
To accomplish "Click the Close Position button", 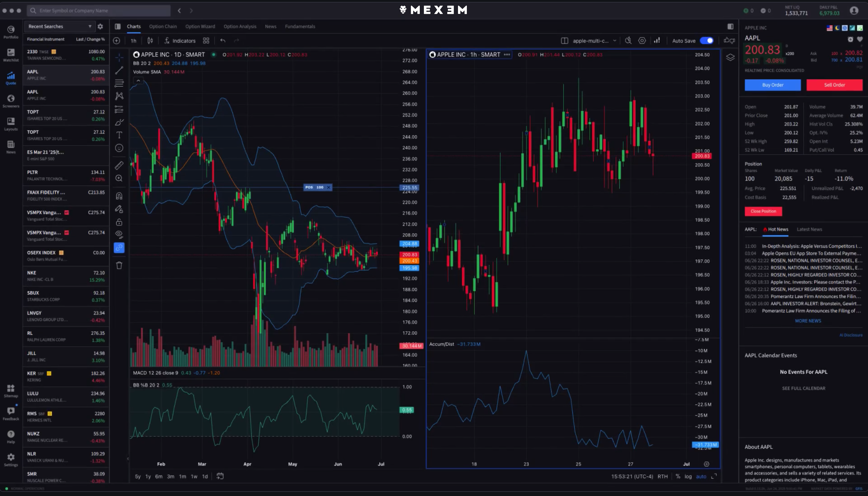I will (x=763, y=211).
